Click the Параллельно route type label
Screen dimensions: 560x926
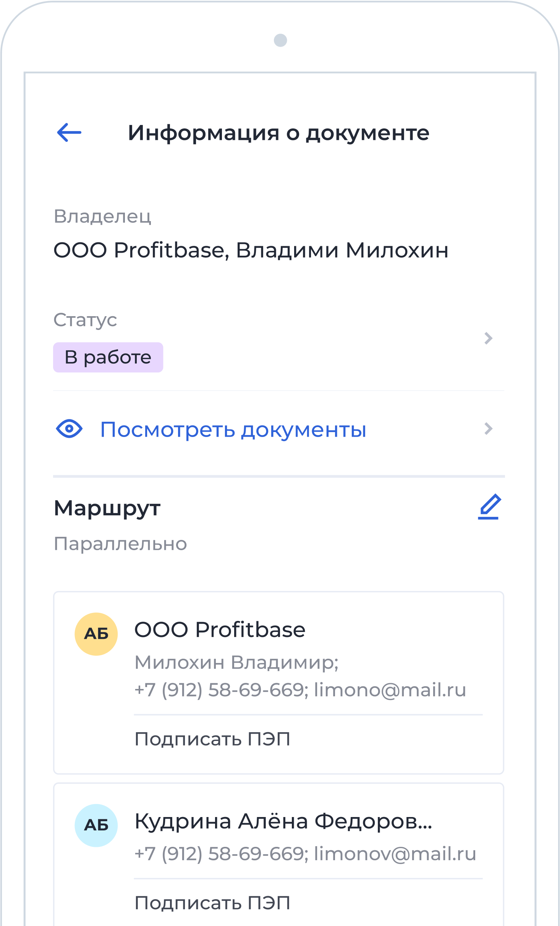pos(120,544)
